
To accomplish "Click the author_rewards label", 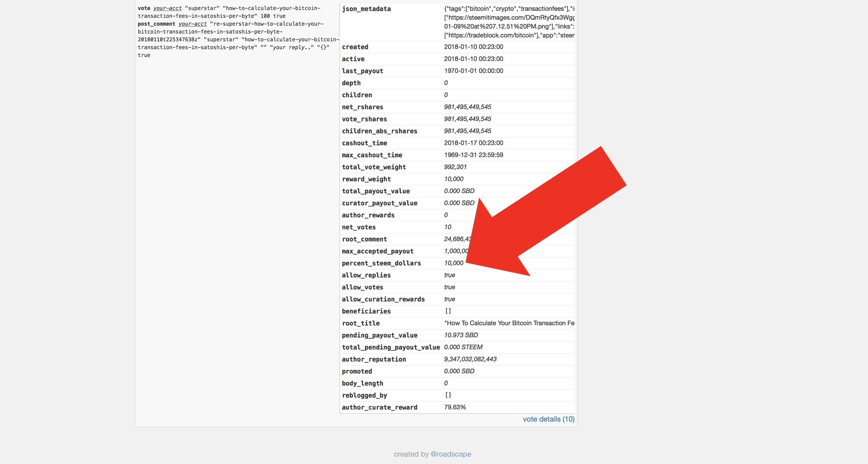I will [368, 215].
